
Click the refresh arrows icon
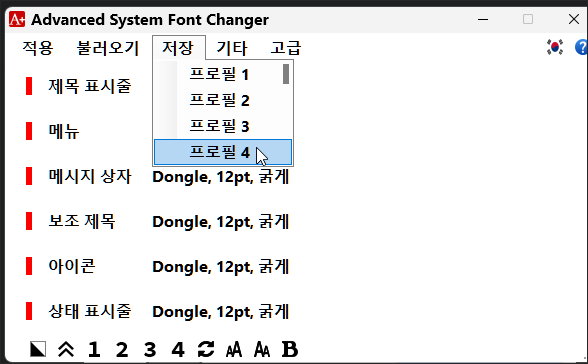click(x=206, y=349)
